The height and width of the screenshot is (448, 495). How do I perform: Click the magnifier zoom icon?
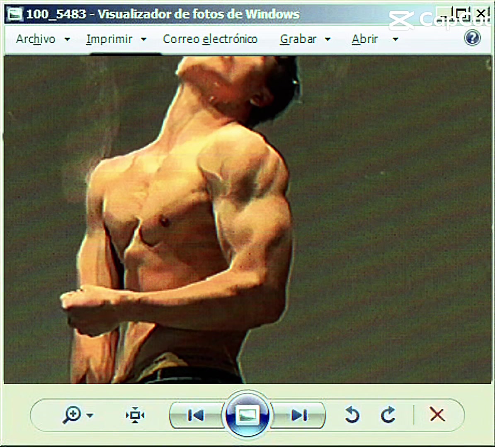(x=72, y=415)
